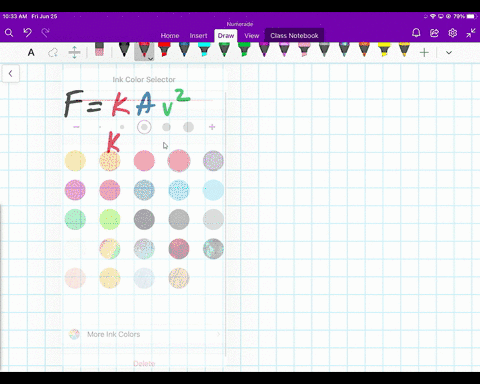Viewport: 480px width, 384px height.
Task: Expand More Ink Colors arrow
Action: click(219, 334)
